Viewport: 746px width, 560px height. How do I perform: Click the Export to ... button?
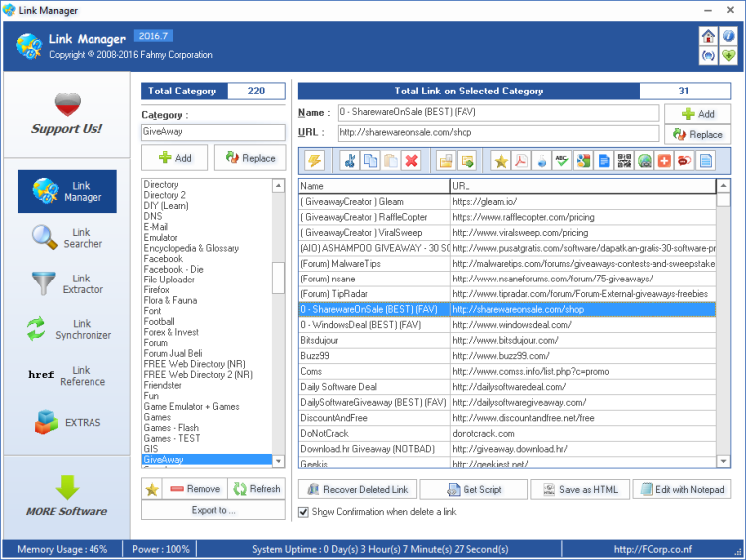point(213,511)
